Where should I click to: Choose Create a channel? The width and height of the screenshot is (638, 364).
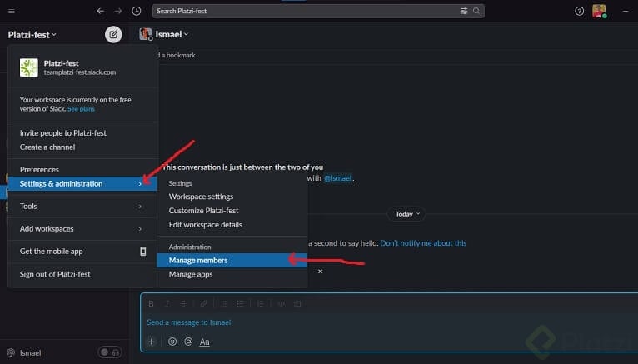pyautogui.click(x=82, y=147)
